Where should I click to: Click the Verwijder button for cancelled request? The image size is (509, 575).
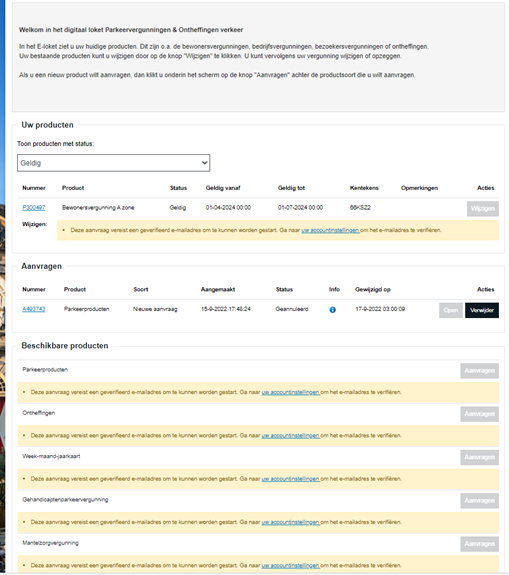pyautogui.click(x=482, y=310)
